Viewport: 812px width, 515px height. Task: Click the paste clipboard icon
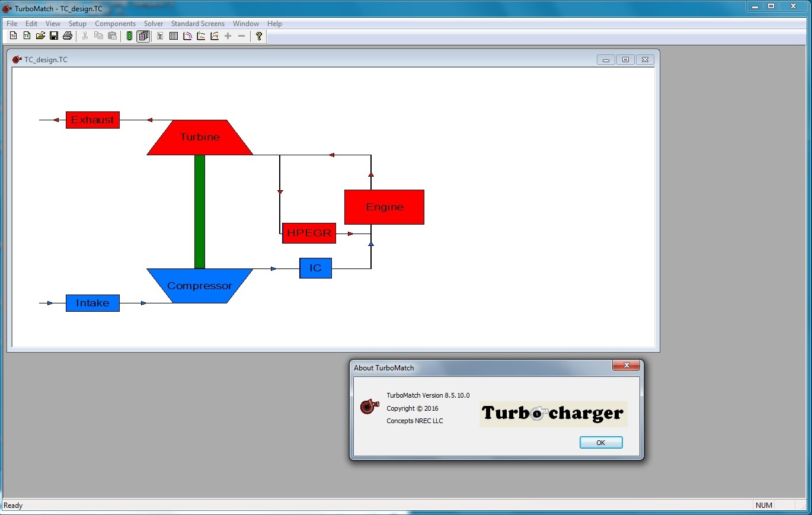coord(112,36)
